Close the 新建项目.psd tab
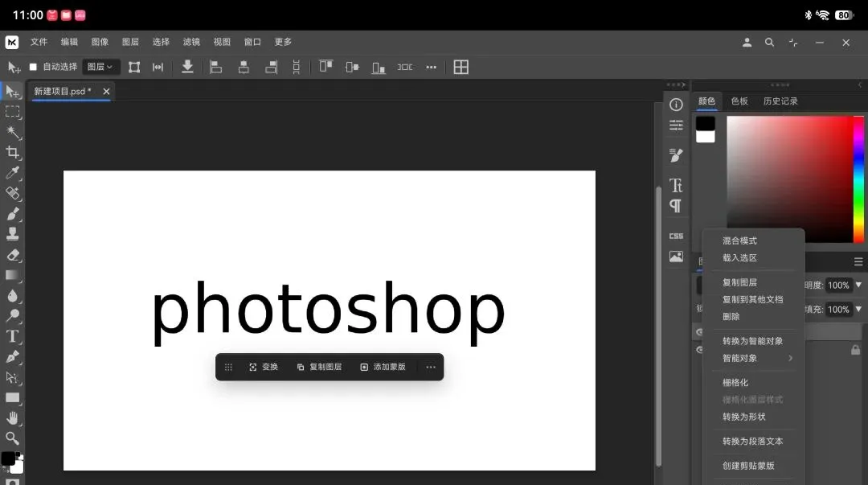Viewport: 868px width, 485px height. pyautogui.click(x=106, y=92)
